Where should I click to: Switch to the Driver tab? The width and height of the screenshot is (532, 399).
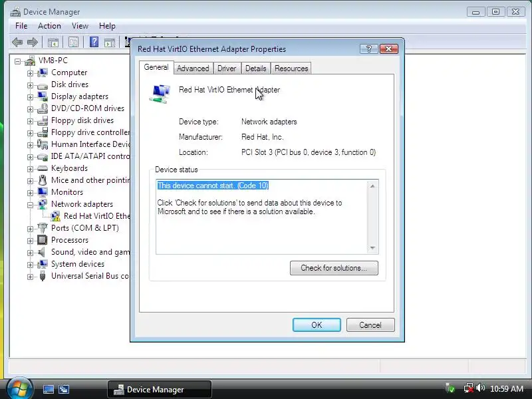click(x=227, y=68)
